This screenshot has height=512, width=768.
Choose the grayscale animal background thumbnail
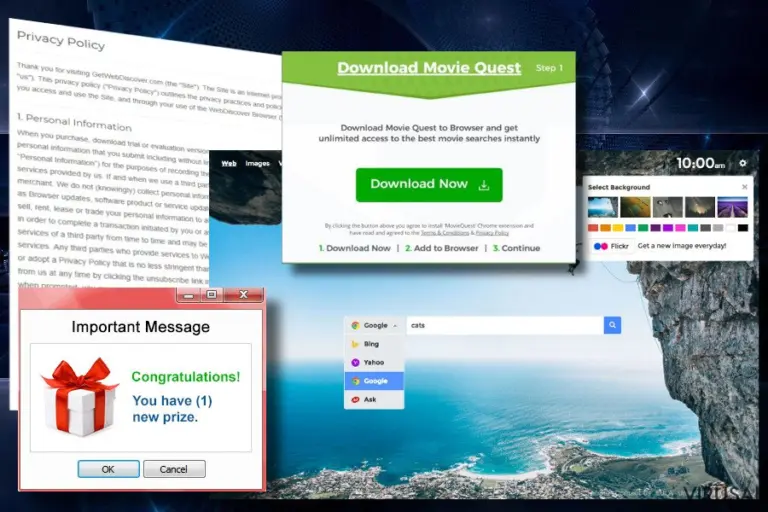click(x=668, y=207)
